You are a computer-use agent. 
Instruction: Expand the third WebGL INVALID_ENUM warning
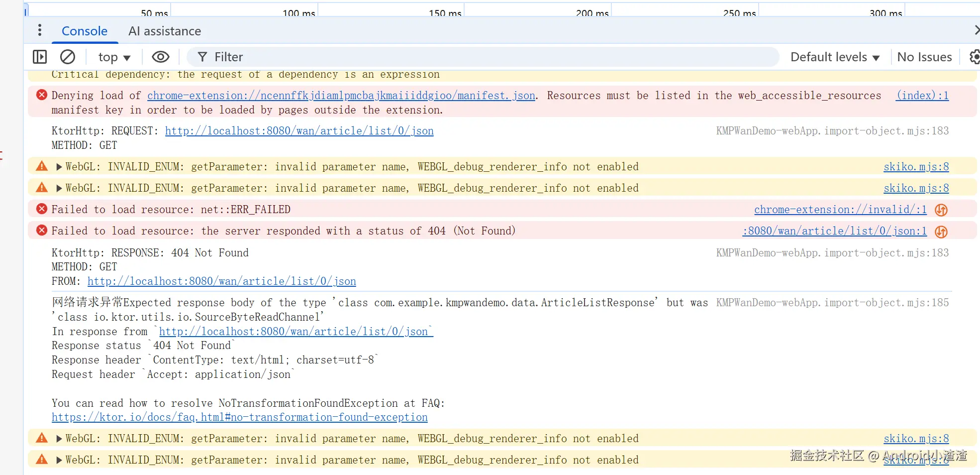[x=59, y=439]
